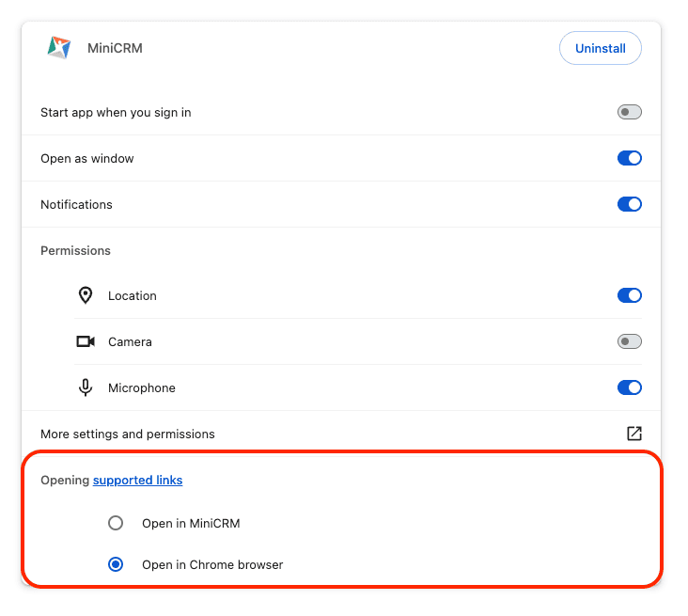Click the Microphone icon
Screen dimensions: 688x616
click(86, 387)
